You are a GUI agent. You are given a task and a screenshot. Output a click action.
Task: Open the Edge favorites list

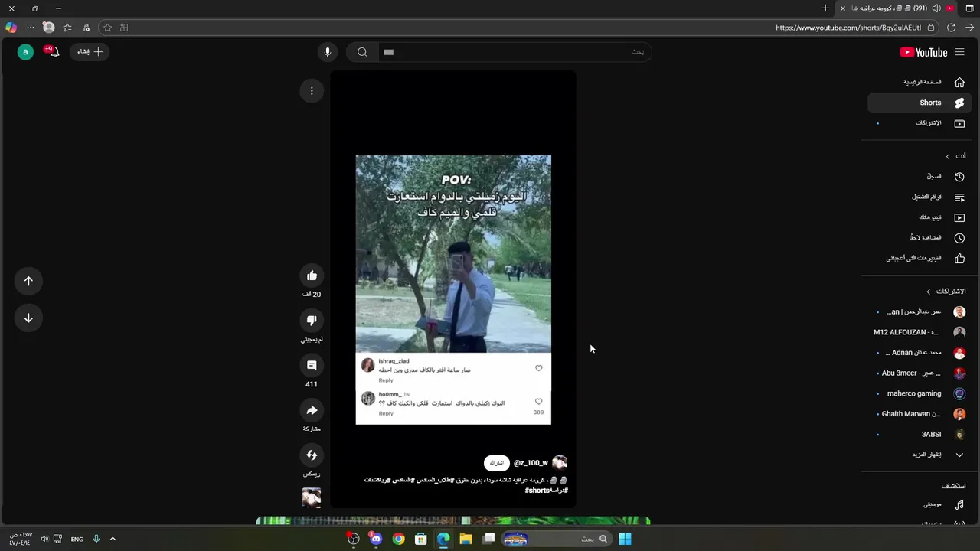coord(67,28)
